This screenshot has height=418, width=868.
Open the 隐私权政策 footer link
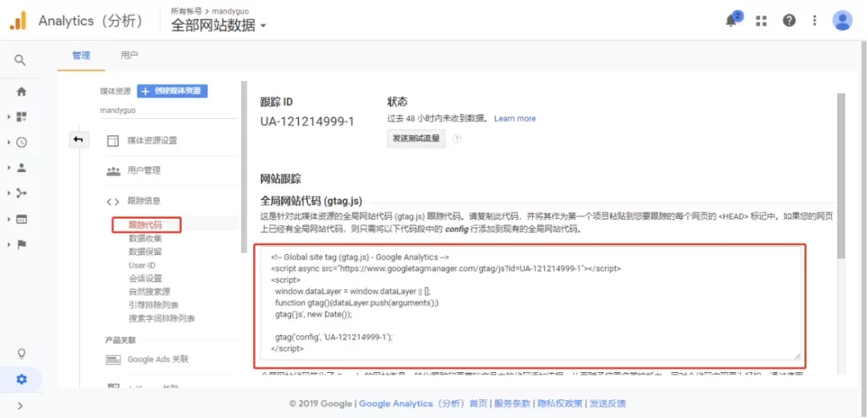[x=559, y=404]
